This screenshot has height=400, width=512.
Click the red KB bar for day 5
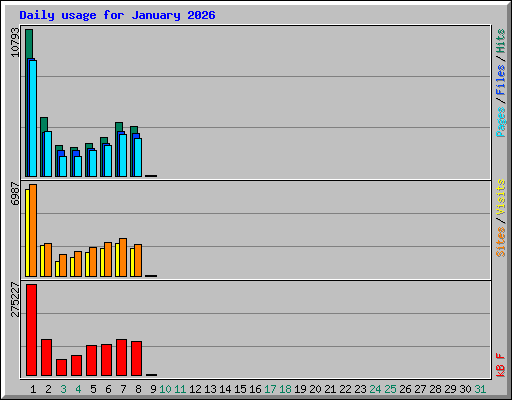click(91, 360)
